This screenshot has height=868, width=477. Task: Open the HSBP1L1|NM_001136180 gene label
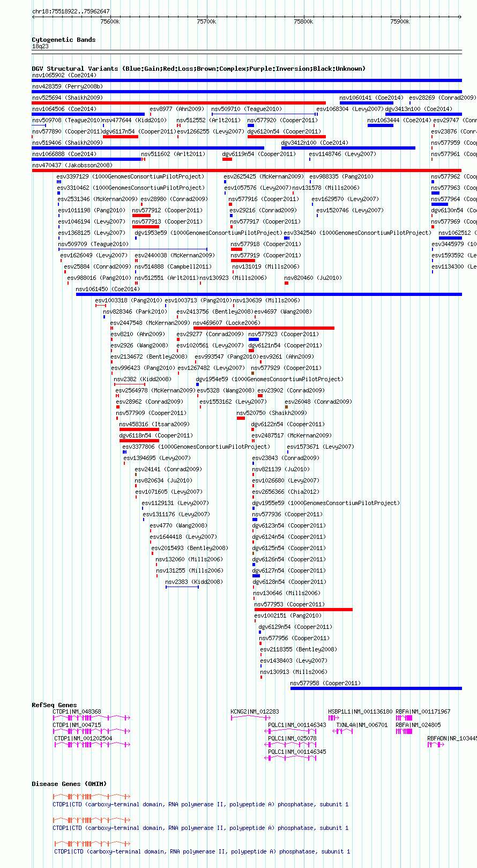click(x=360, y=711)
